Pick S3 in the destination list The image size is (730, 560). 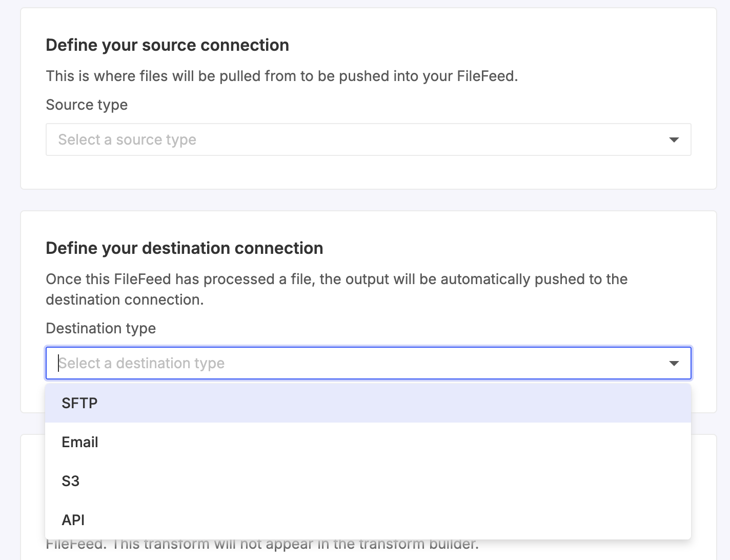71,481
